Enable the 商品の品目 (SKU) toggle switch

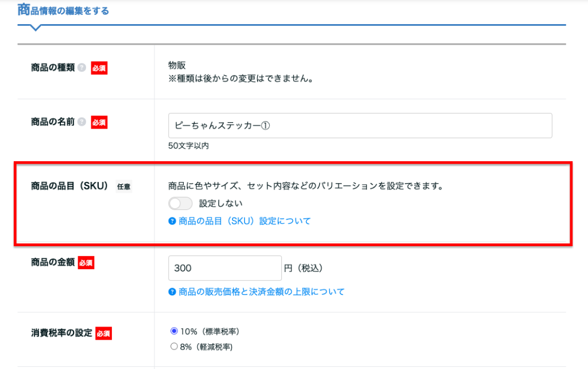click(180, 203)
